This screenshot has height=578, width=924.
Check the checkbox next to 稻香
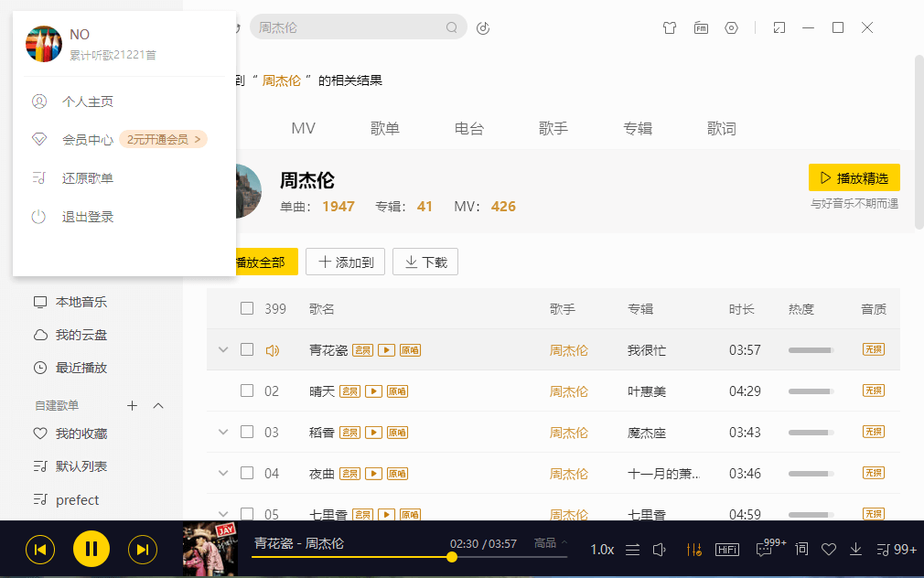click(247, 432)
